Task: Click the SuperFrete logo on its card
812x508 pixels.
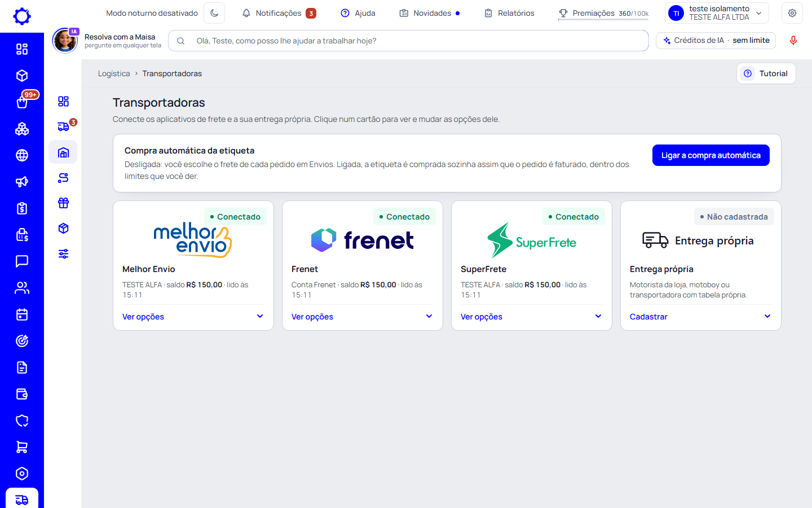Action: pos(532,240)
